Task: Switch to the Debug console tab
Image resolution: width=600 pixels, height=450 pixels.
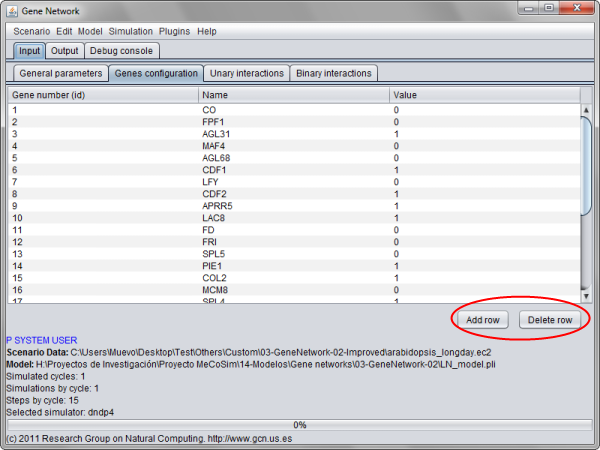Action: (x=121, y=50)
